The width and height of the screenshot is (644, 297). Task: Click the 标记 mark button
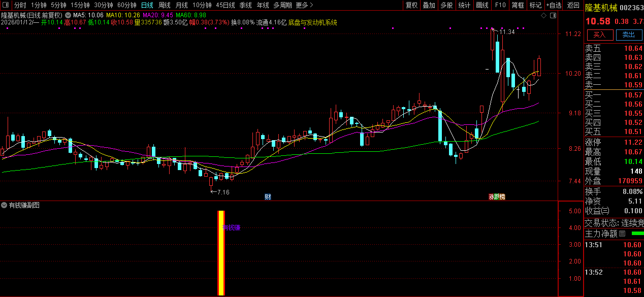click(x=535, y=5)
